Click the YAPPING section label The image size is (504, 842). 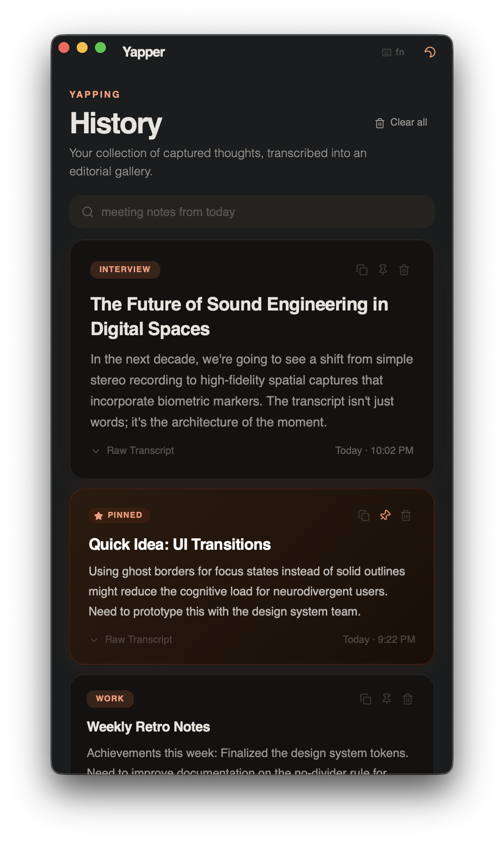click(95, 95)
